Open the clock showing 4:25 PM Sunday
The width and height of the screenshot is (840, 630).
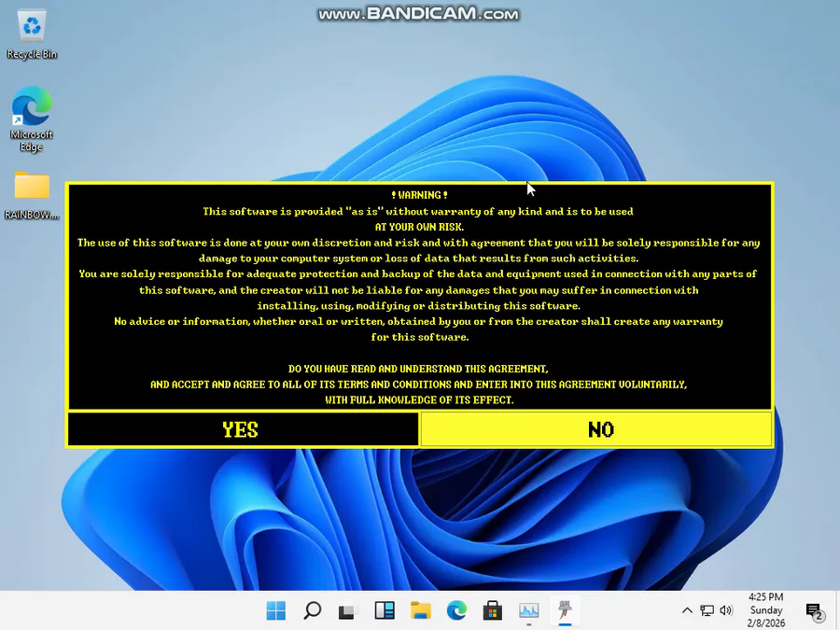[766, 610]
